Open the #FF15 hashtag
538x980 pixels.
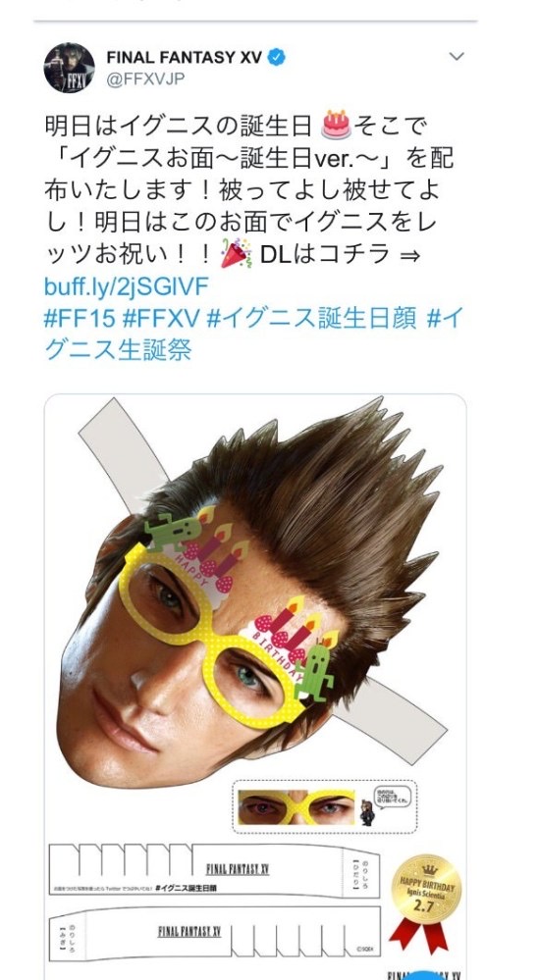(81, 318)
